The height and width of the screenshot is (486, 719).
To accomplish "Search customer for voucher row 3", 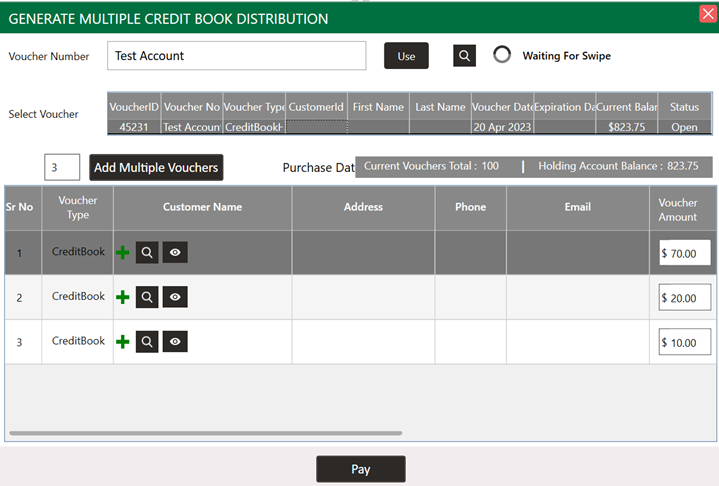I will click(x=147, y=342).
